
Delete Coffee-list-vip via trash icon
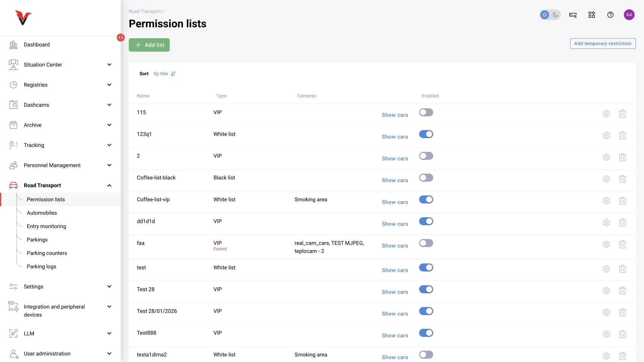[623, 201]
